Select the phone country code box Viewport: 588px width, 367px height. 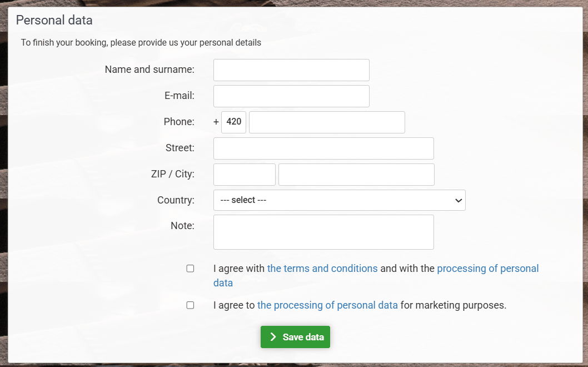(233, 122)
